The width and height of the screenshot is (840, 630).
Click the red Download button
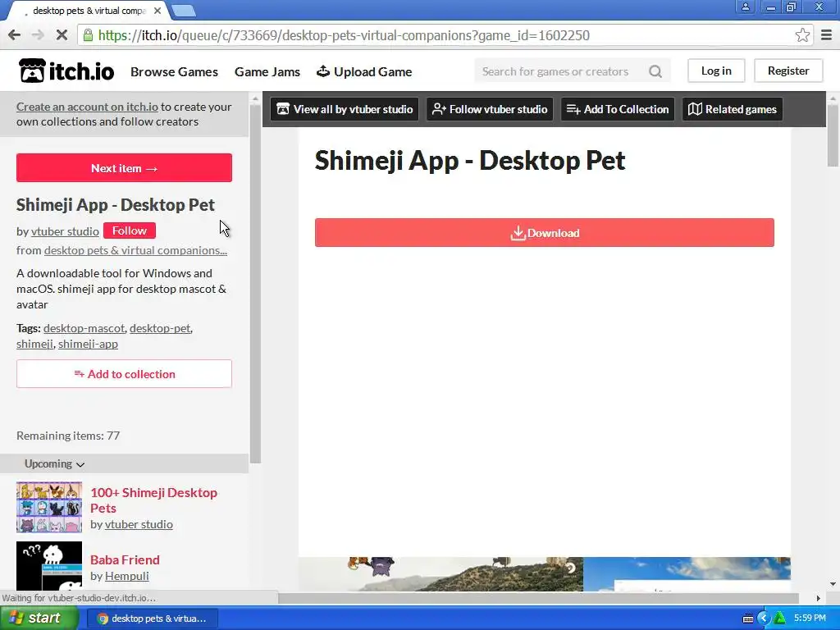(x=545, y=232)
